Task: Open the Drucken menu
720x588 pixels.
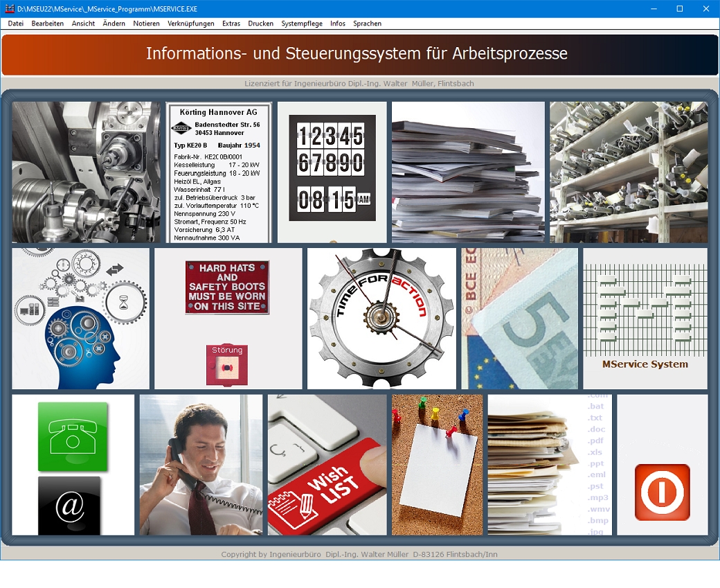Action: click(260, 24)
